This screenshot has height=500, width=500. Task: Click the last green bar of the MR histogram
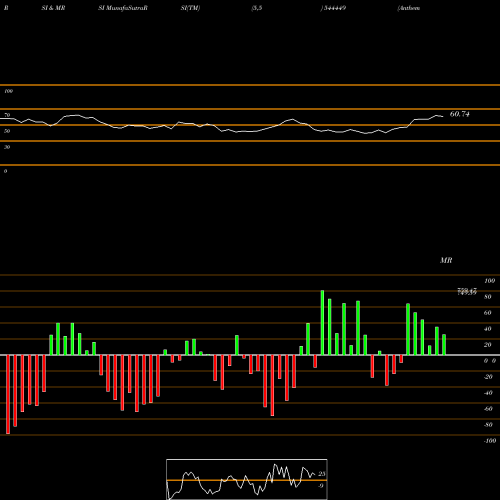point(444,345)
